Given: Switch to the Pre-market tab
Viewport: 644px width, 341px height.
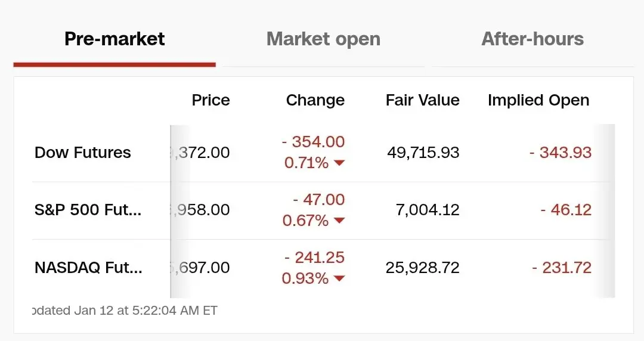Looking at the screenshot, I should tap(114, 39).
